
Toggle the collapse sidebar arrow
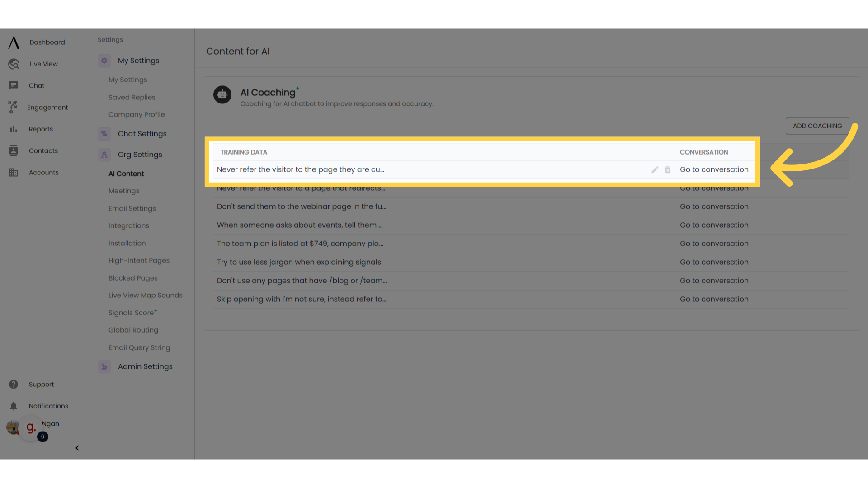77,447
